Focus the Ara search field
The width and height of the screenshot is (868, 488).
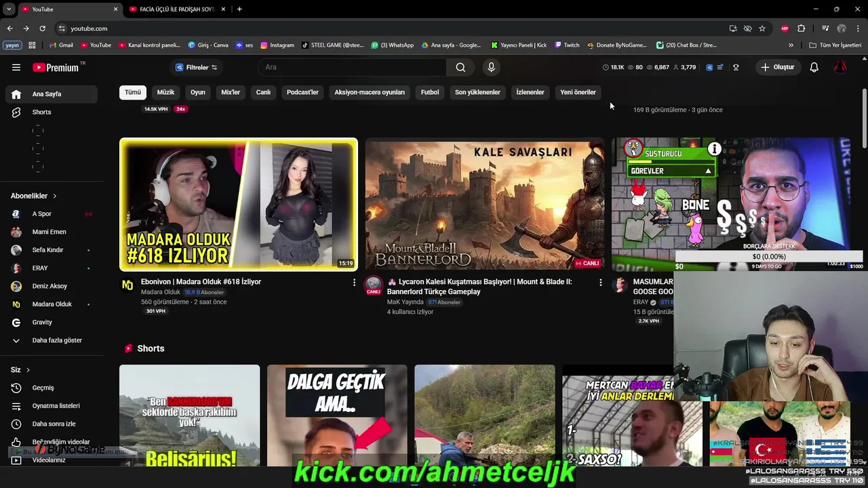click(x=353, y=67)
